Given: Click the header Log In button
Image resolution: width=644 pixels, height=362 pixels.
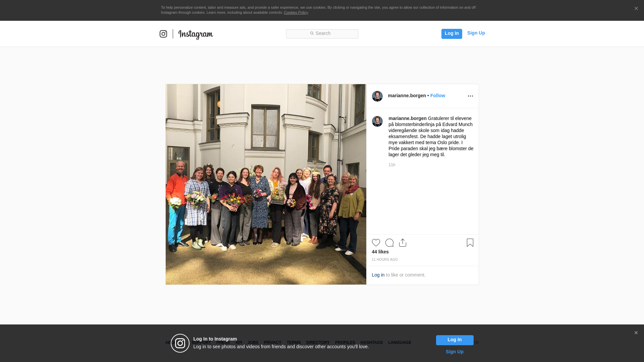Looking at the screenshot, I should pyautogui.click(x=451, y=34).
